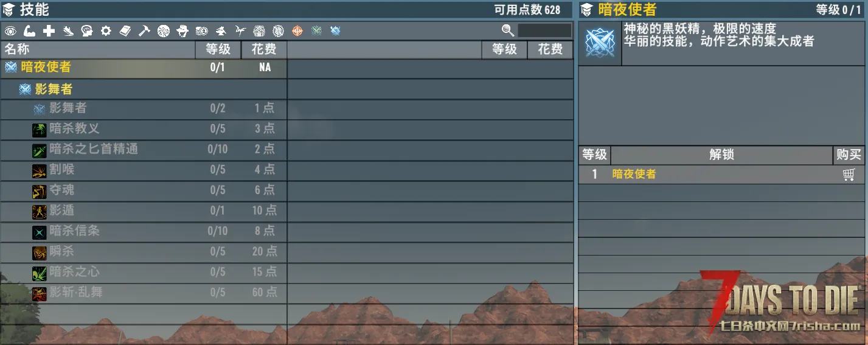
Task: Click the stacked coins category icon
Action: (201, 30)
